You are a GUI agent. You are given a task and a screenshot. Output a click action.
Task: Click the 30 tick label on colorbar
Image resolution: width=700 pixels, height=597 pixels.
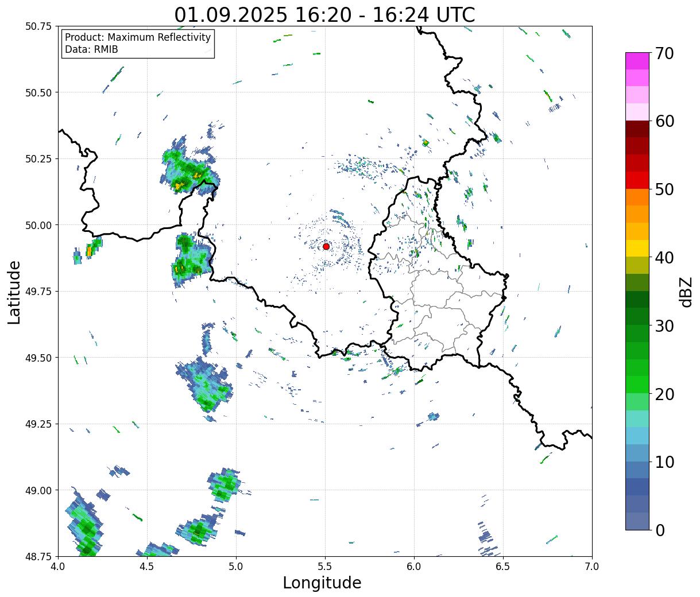pyautogui.click(x=664, y=326)
